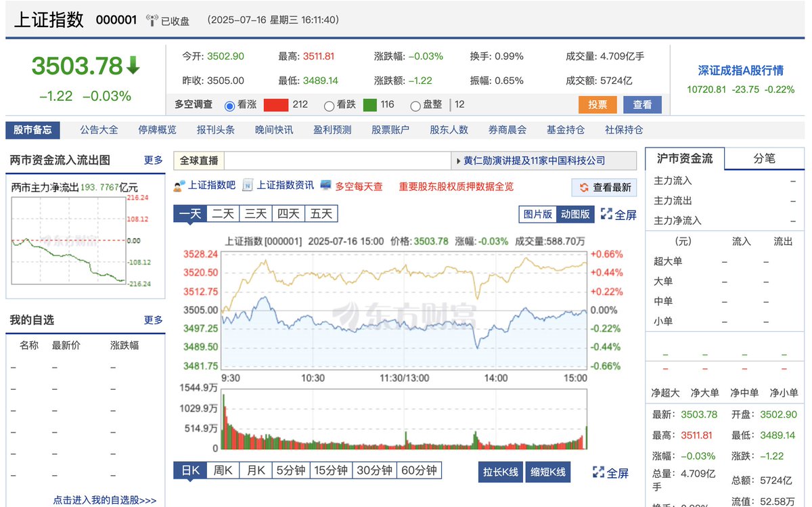Click the 今开 3502.90 value

pos(225,57)
